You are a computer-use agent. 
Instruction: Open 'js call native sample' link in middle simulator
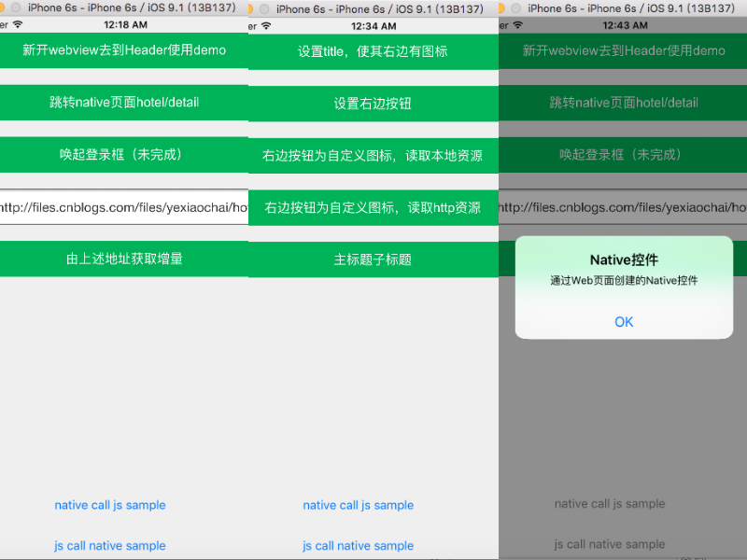[x=359, y=546]
